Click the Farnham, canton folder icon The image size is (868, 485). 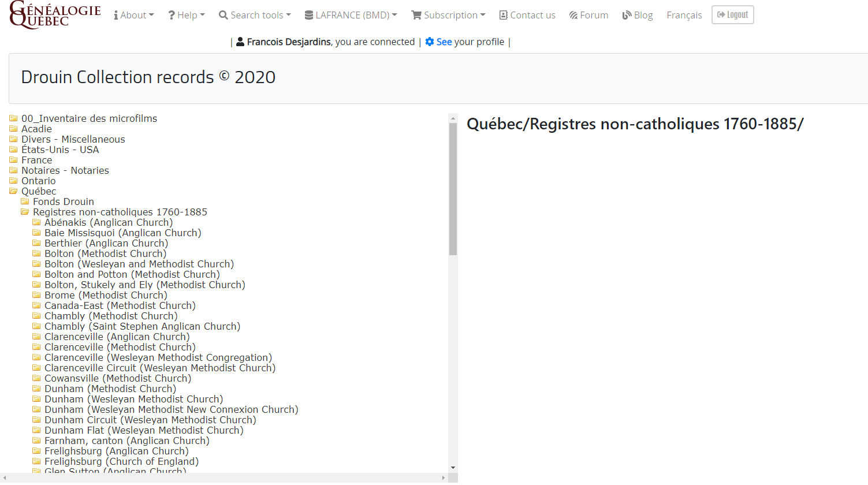36,441
